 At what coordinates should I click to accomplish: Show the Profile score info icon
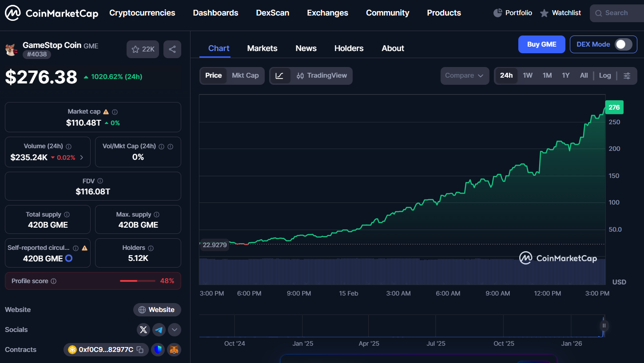54,281
